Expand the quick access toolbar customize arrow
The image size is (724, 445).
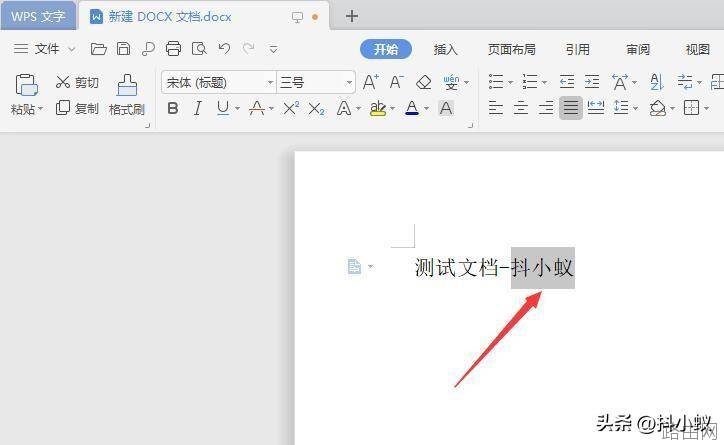click(x=273, y=48)
